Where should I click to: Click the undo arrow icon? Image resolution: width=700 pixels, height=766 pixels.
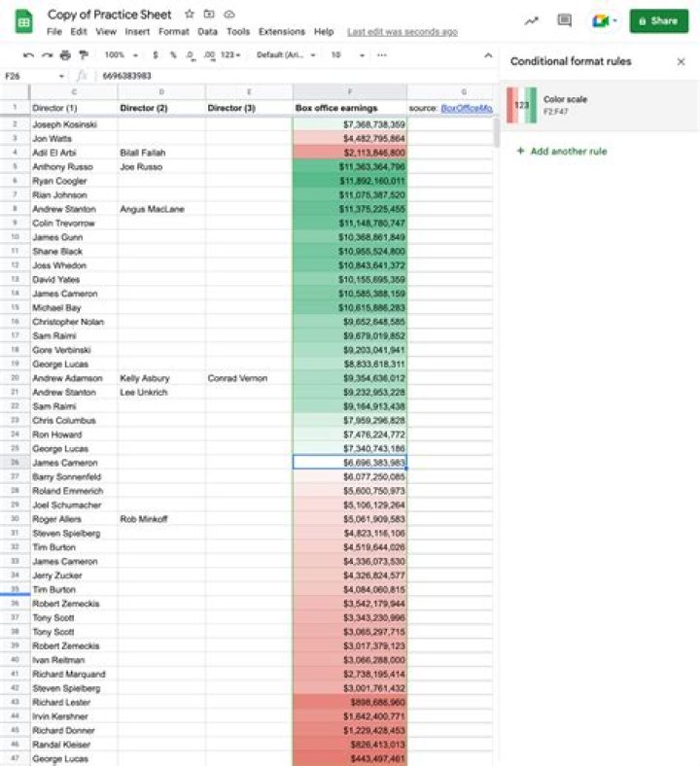(29, 55)
